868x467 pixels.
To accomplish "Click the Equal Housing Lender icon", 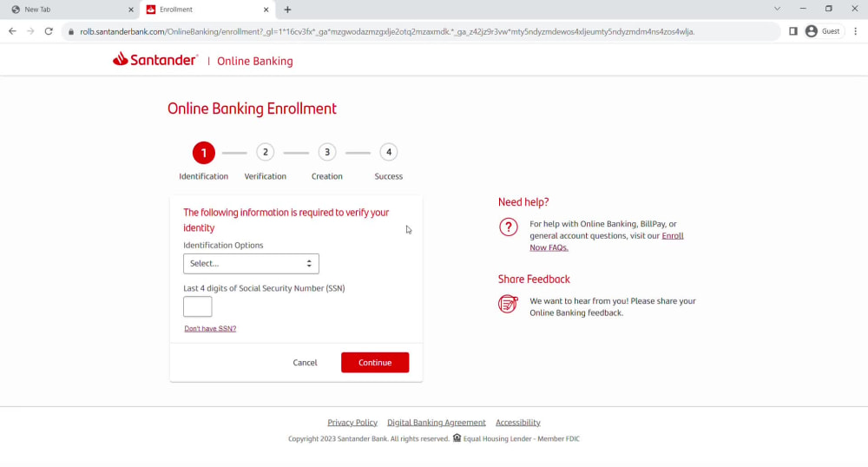I will click(x=457, y=437).
